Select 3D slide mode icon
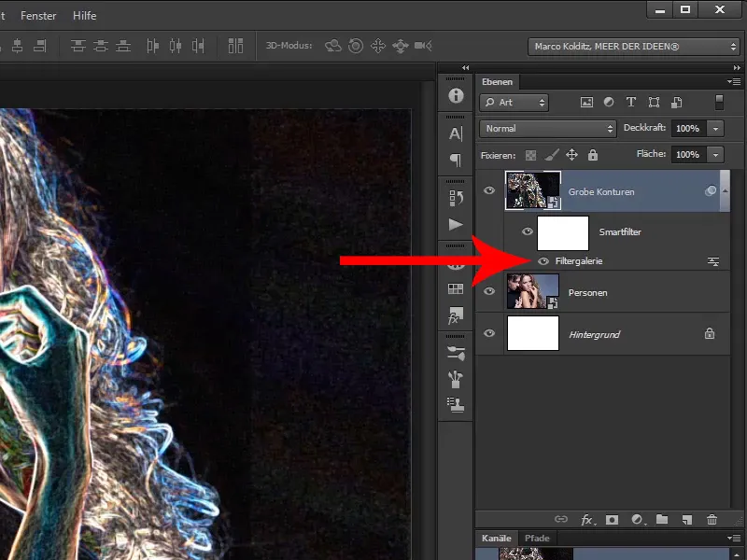Image resolution: width=747 pixels, height=560 pixels. click(401, 46)
